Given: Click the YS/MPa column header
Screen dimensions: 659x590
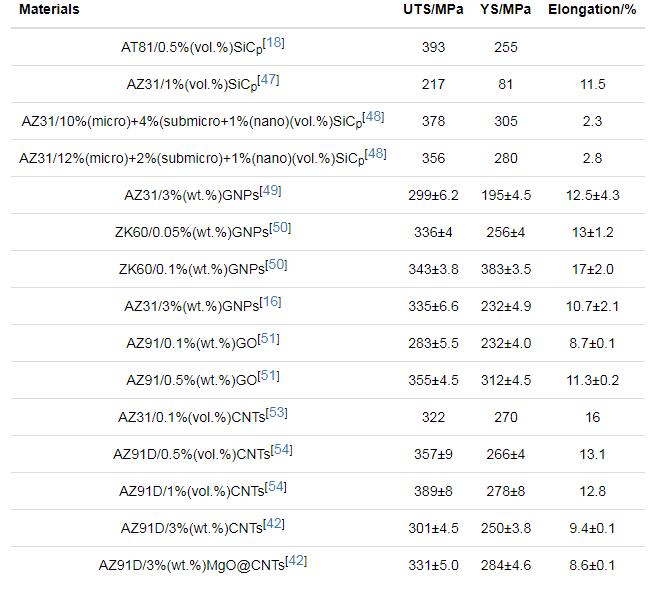Looking at the screenshot, I should pos(503,10).
